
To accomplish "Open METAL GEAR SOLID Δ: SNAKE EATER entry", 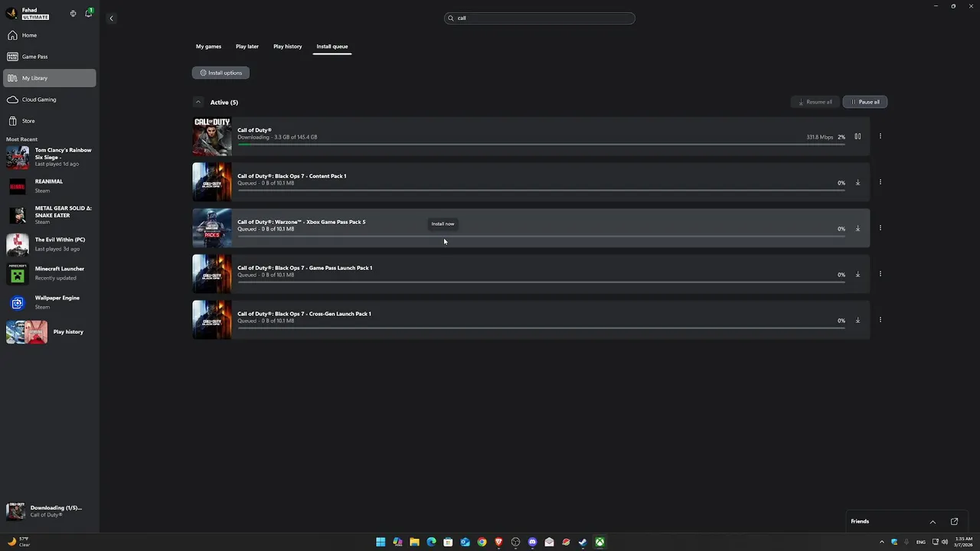I will (x=50, y=215).
